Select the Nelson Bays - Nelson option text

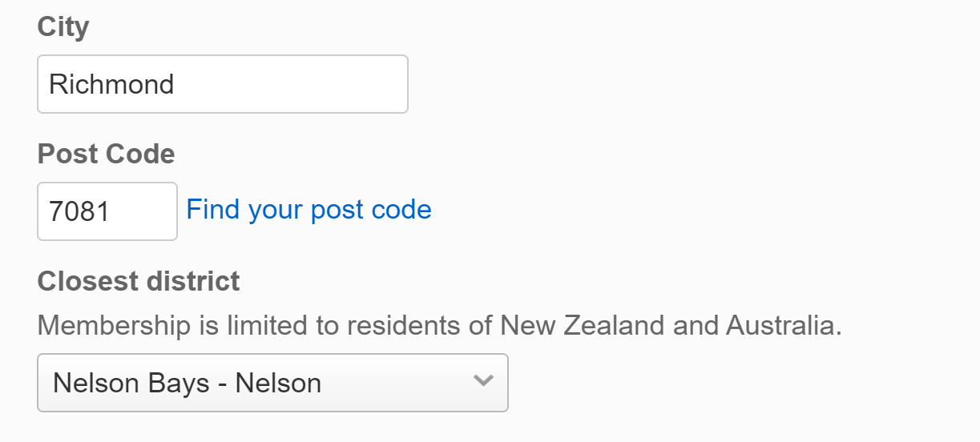(x=187, y=383)
